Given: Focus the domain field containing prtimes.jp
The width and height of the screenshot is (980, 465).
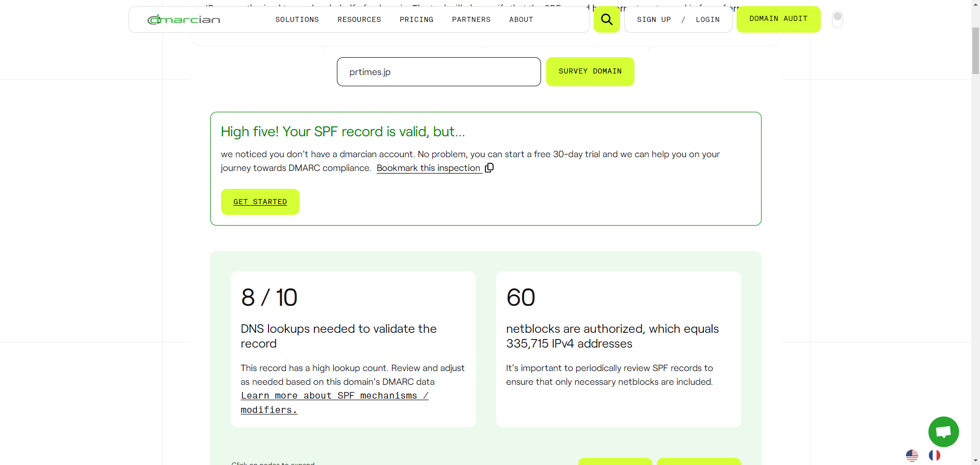Looking at the screenshot, I should pos(439,72).
